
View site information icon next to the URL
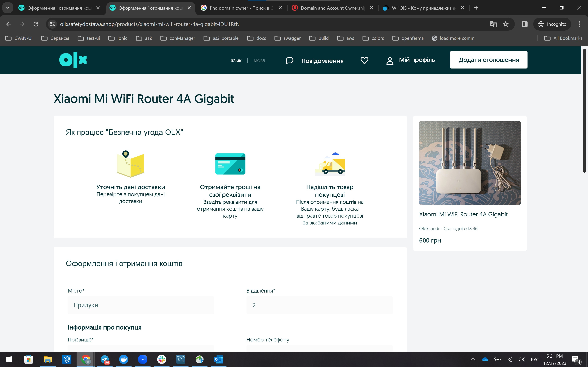click(x=52, y=24)
